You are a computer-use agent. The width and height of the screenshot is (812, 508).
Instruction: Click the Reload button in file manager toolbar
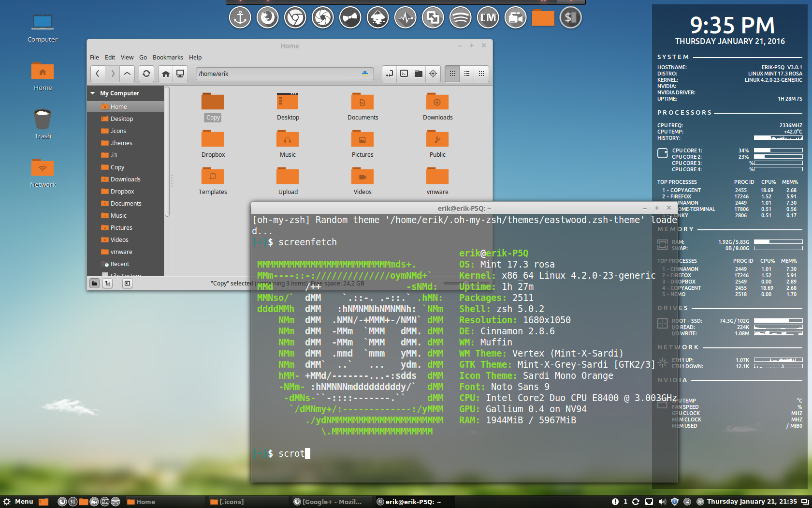click(146, 74)
